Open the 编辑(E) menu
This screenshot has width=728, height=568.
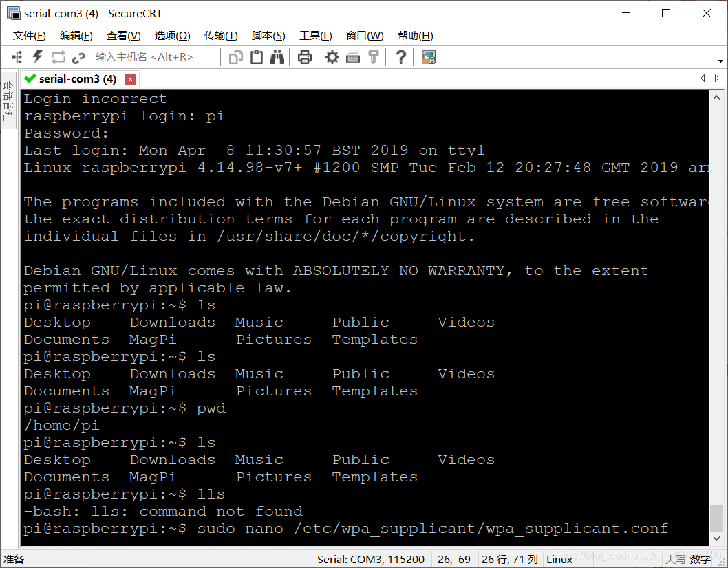(x=76, y=36)
